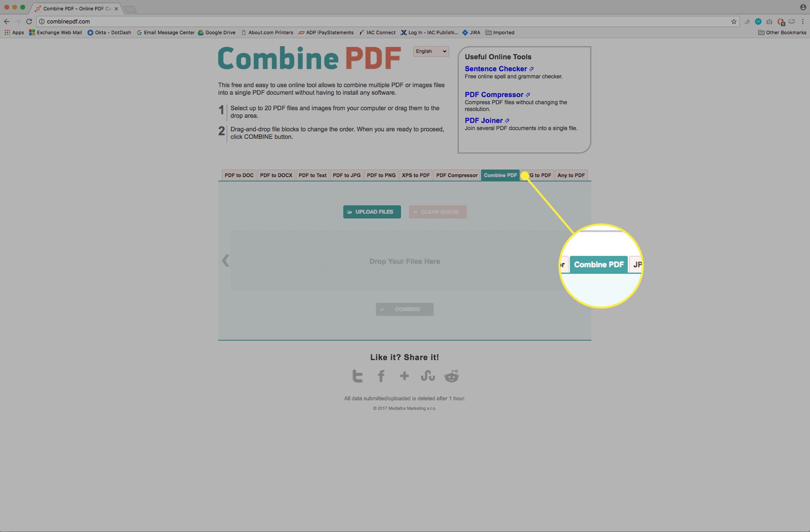This screenshot has height=532, width=810.
Task: Select the Any to PDF tab
Action: [571, 175]
